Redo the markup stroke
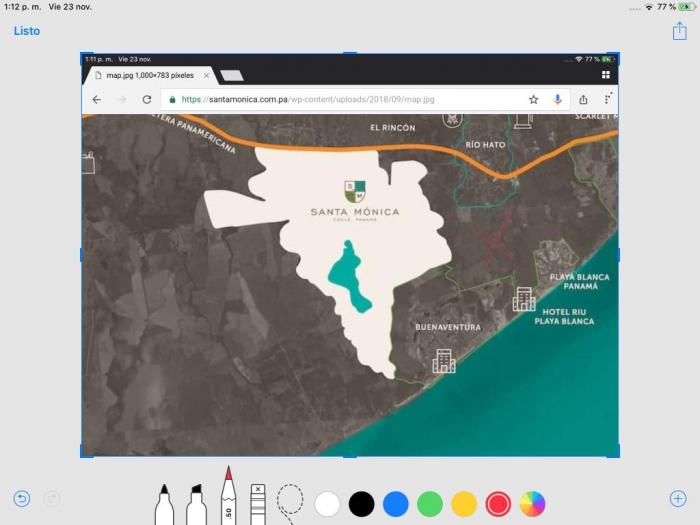The height and width of the screenshot is (525, 700). 52,498
